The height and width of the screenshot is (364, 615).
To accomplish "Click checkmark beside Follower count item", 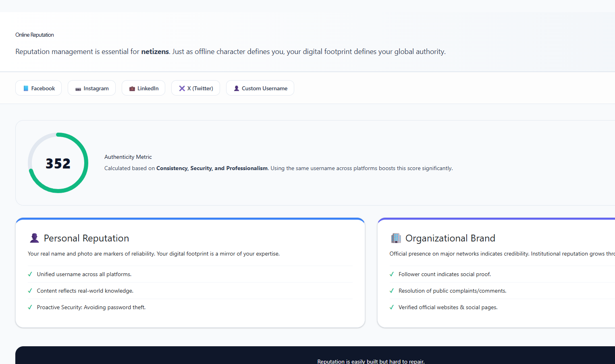I will 392,274.
